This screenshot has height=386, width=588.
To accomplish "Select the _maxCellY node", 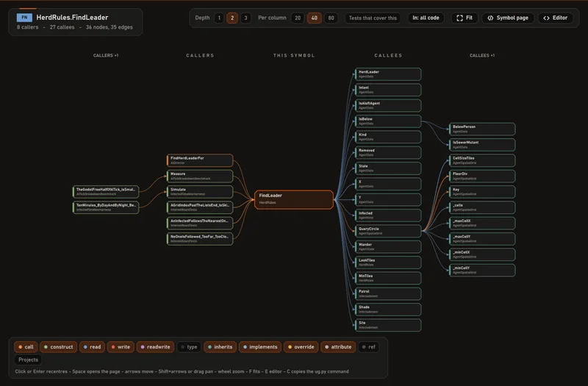I will [x=482, y=239].
